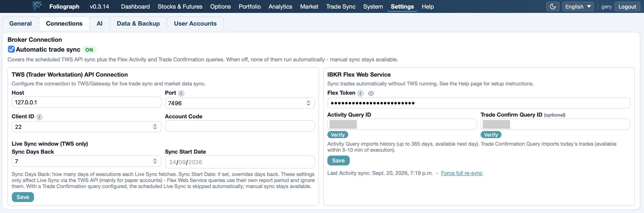The height and width of the screenshot is (213, 644).
Task: Open Dashboard menu
Action: tap(135, 6)
